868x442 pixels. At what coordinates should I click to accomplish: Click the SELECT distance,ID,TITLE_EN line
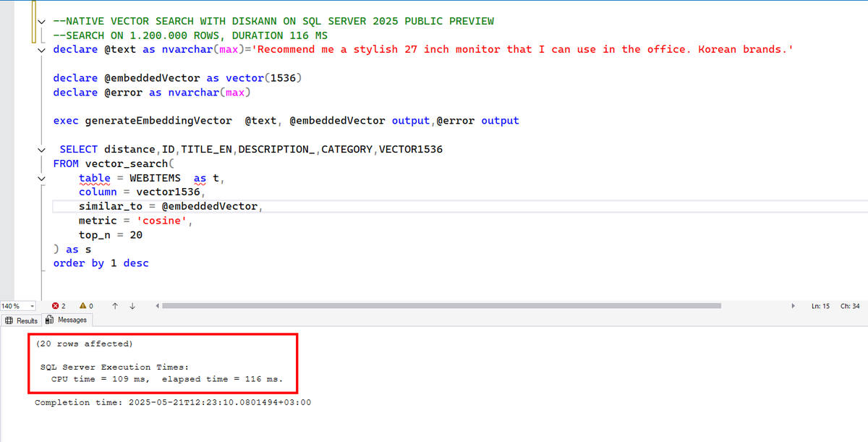pyautogui.click(x=251, y=149)
